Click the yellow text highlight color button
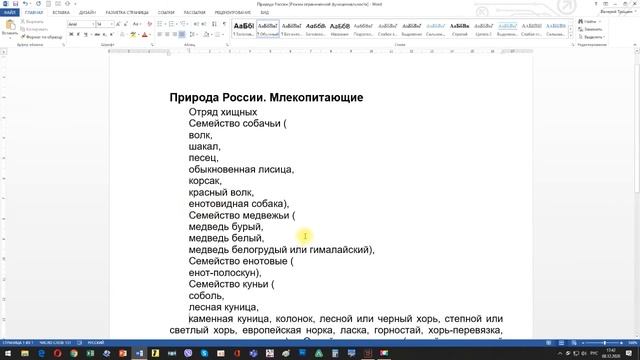This screenshot has width=640, height=360. 133,35
